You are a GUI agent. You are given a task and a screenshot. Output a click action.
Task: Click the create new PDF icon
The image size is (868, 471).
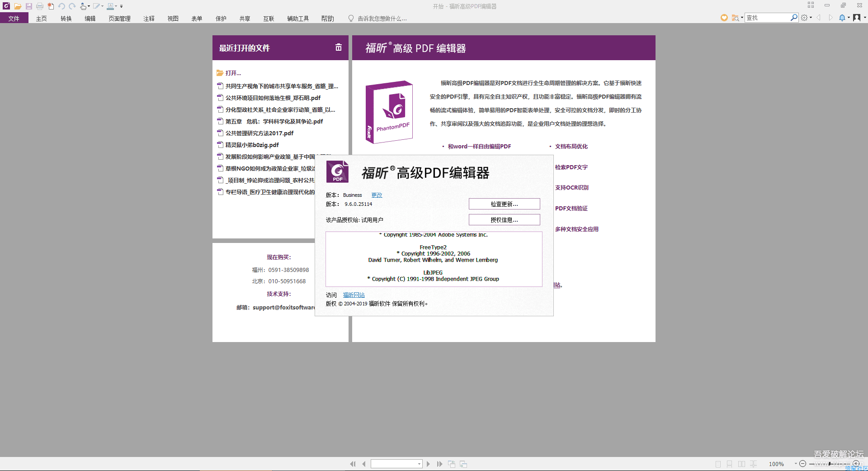pyautogui.click(x=51, y=6)
